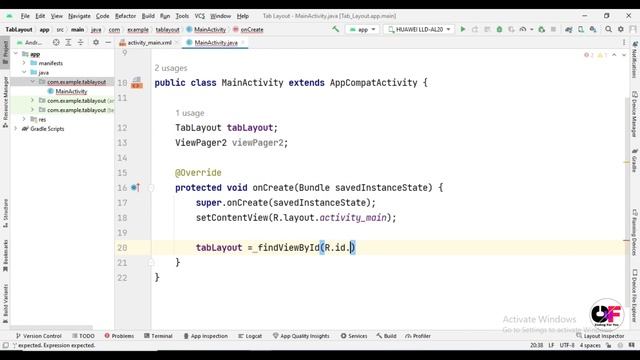The image size is (640, 360).
Task: Select MainActivity.java editor tab
Action: point(216,42)
